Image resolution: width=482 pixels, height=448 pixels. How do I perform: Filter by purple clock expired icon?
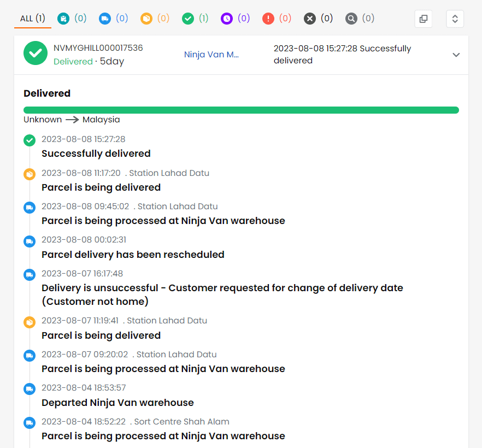227,19
